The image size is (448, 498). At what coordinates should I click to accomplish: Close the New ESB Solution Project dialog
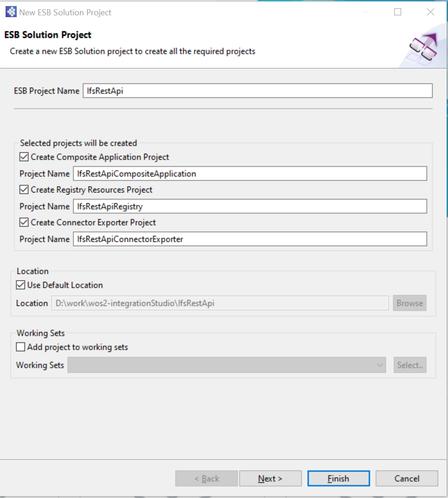click(x=430, y=13)
